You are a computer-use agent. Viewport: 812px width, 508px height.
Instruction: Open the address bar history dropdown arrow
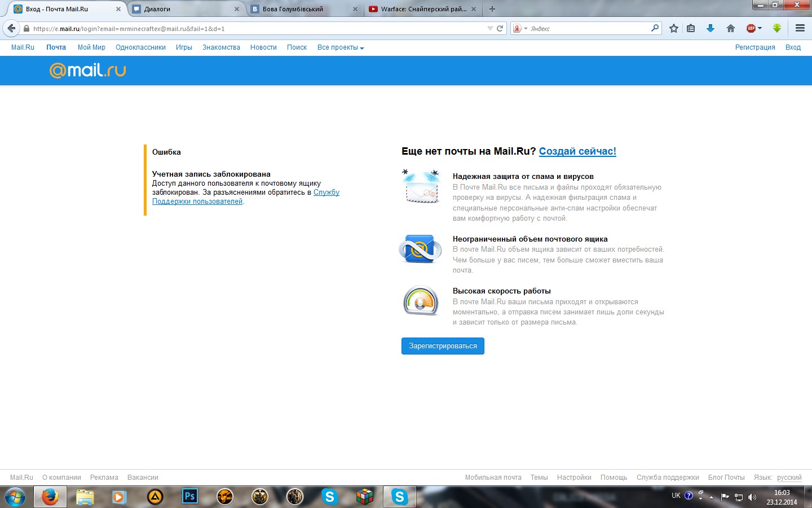489,28
